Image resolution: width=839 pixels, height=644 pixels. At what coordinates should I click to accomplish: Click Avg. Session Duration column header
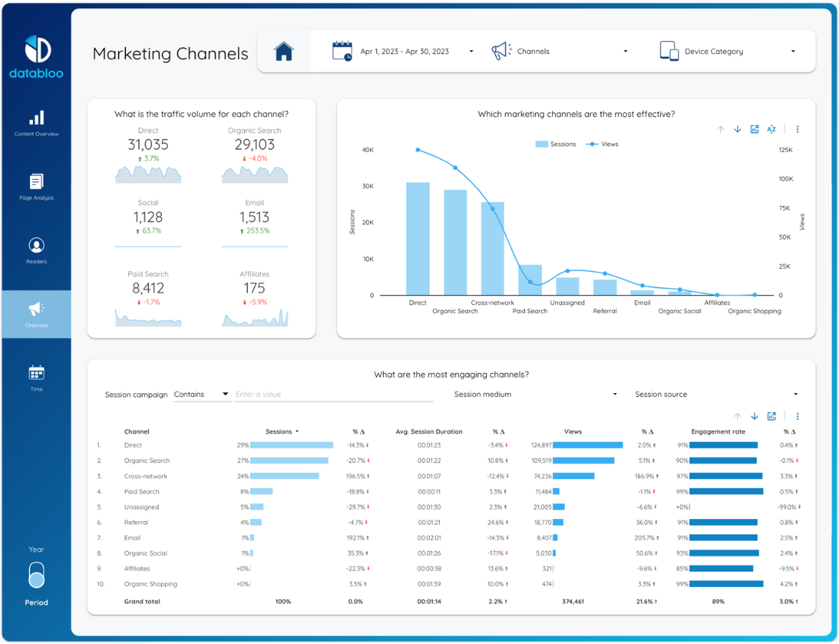coord(429,431)
